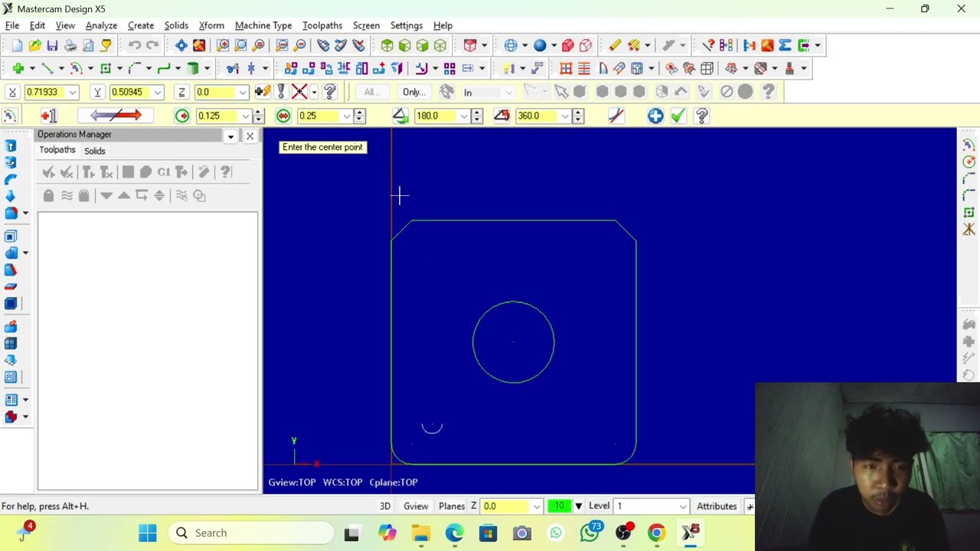This screenshot has width=980, height=551.
Task: Click the Xform Translate icon
Action: 309,69
